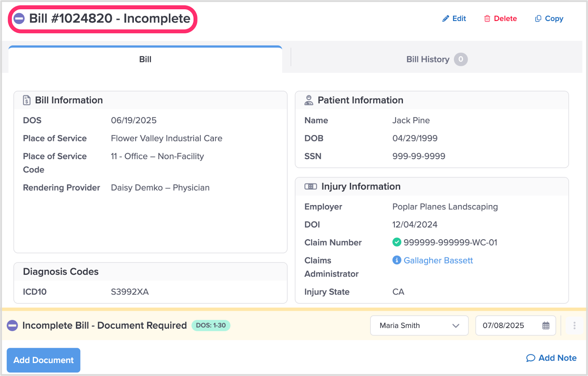Switch to the Bill History tab
This screenshot has height=376, width=588.
pos(428,60)
